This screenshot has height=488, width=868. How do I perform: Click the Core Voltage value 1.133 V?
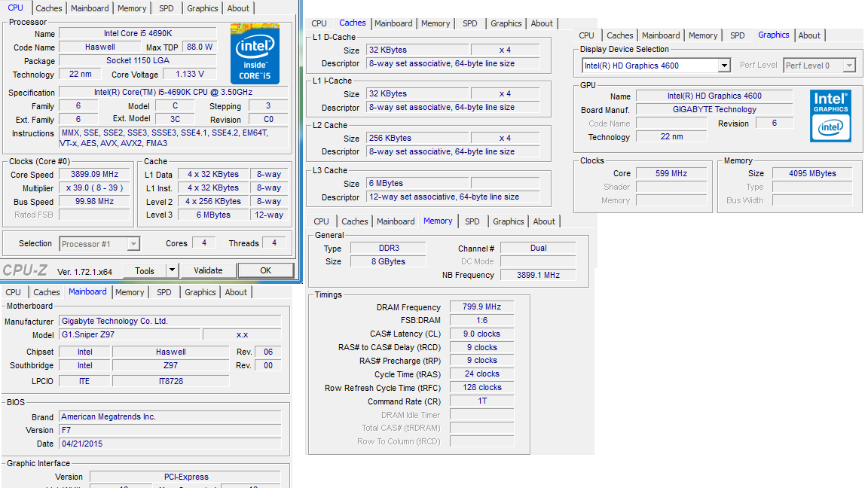pos(190,74)
